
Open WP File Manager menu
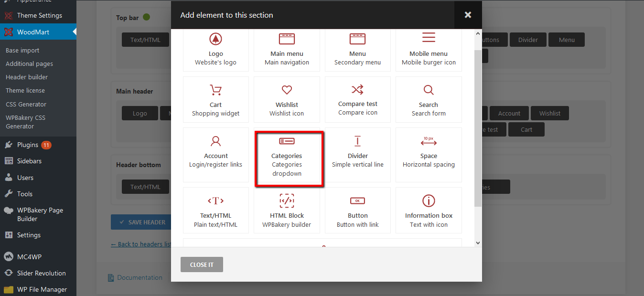point(38,289)
